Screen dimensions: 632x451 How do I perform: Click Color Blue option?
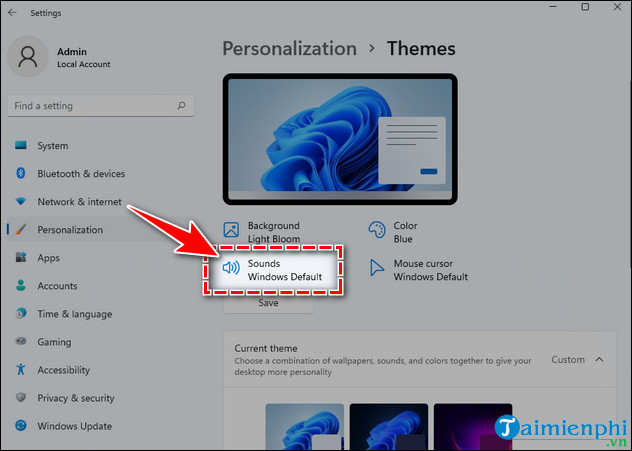tap(393, 232)
